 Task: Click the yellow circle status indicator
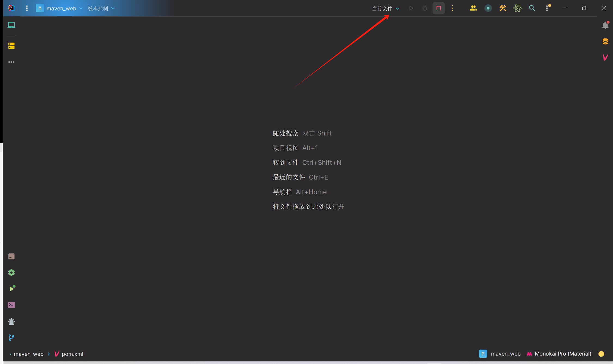pyautogui.click(x=601, y=354)
